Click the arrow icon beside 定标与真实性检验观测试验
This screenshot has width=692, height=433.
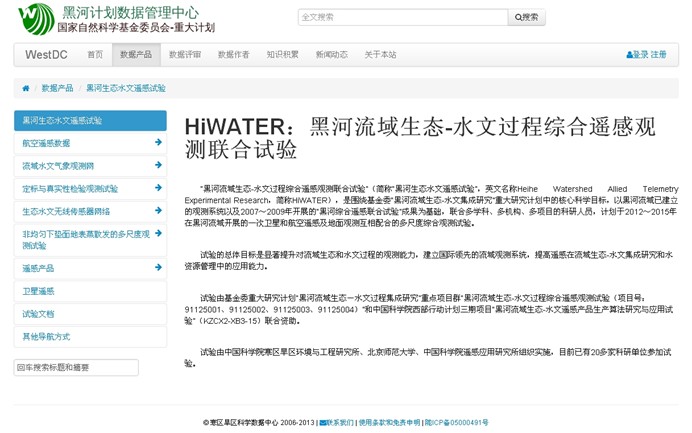point(158,188)
